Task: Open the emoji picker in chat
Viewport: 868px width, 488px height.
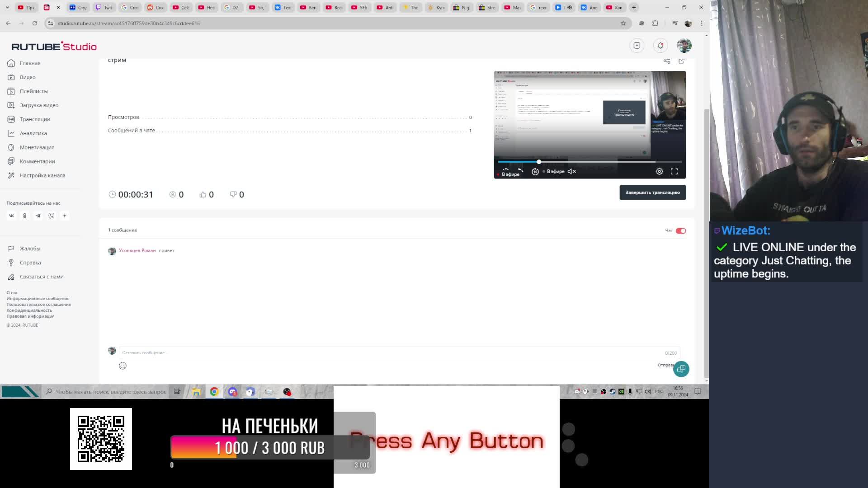Action: [x=123, y=366]
